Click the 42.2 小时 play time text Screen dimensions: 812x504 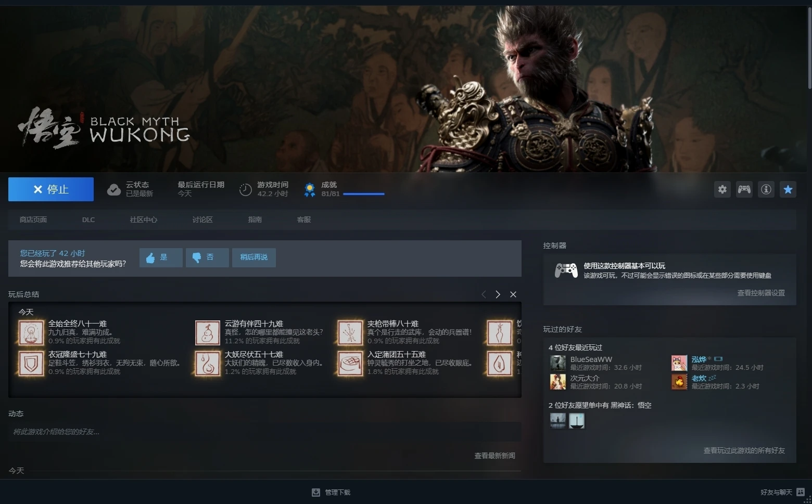(273, 193)
